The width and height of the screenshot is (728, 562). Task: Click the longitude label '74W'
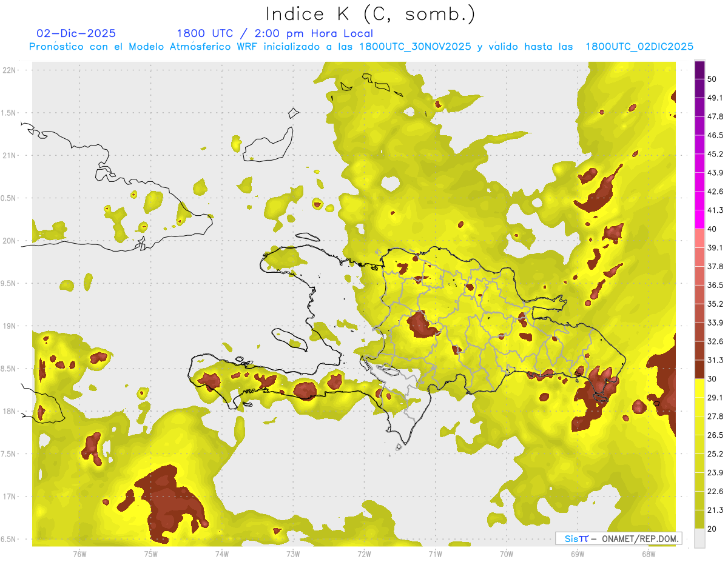tap(222, 554)
